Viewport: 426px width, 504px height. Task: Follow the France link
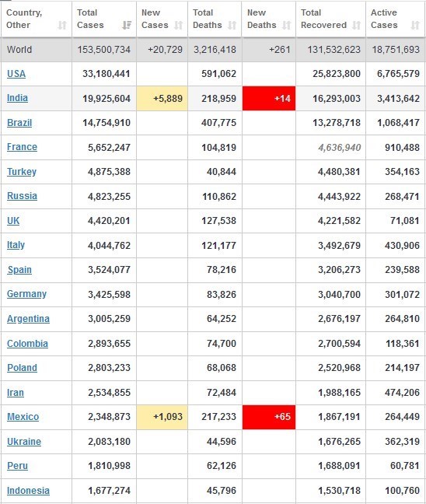coord(22,147)
